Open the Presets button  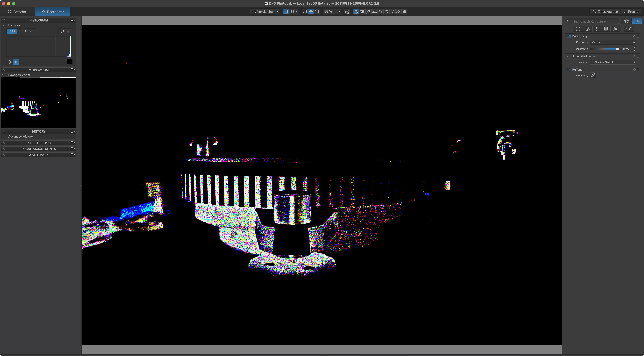pos(631,12)
